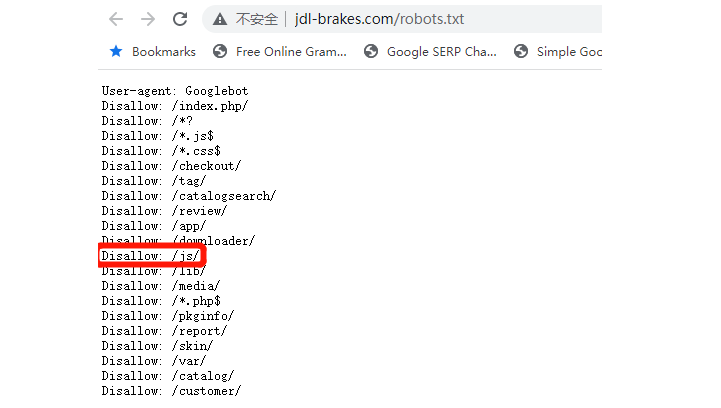Click the "Disallow: /report/" line
Viewport: 721px width, 408px height.
(x=165, y=331)
